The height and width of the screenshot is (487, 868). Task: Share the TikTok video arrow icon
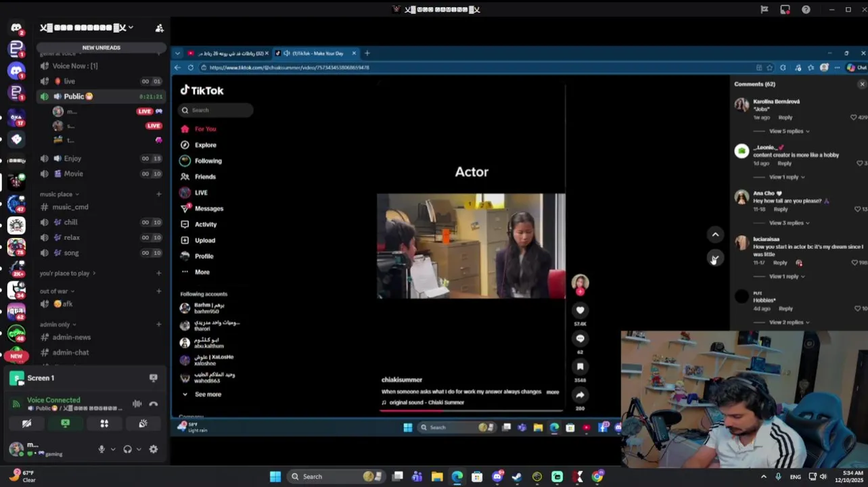[580, 395]
